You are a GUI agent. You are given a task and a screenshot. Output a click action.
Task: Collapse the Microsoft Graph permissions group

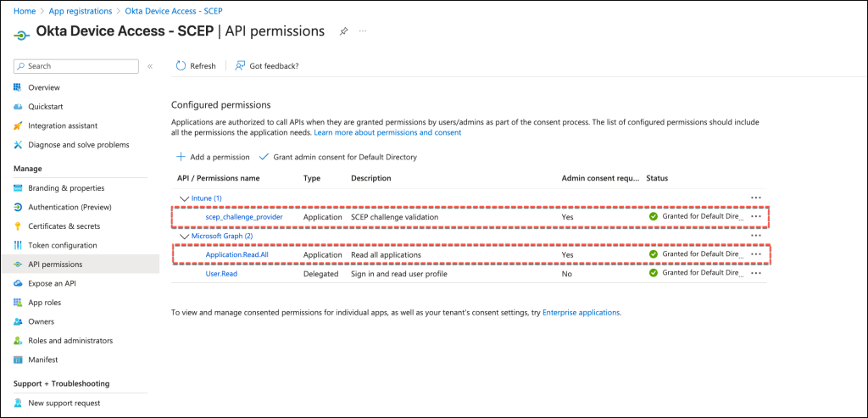pyautogui.click(x=183, y=236)
